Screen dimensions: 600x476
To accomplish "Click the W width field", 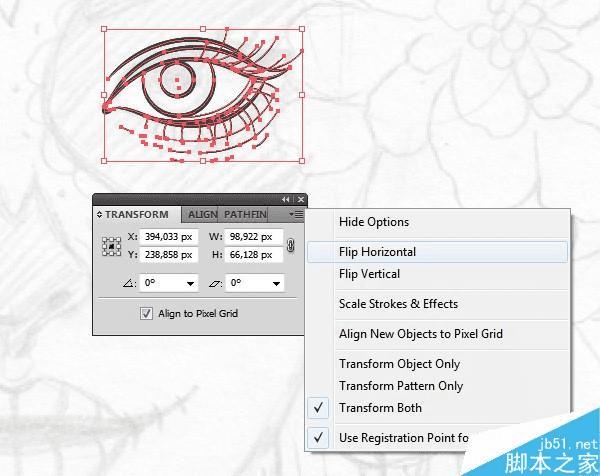I will (254, 237).
